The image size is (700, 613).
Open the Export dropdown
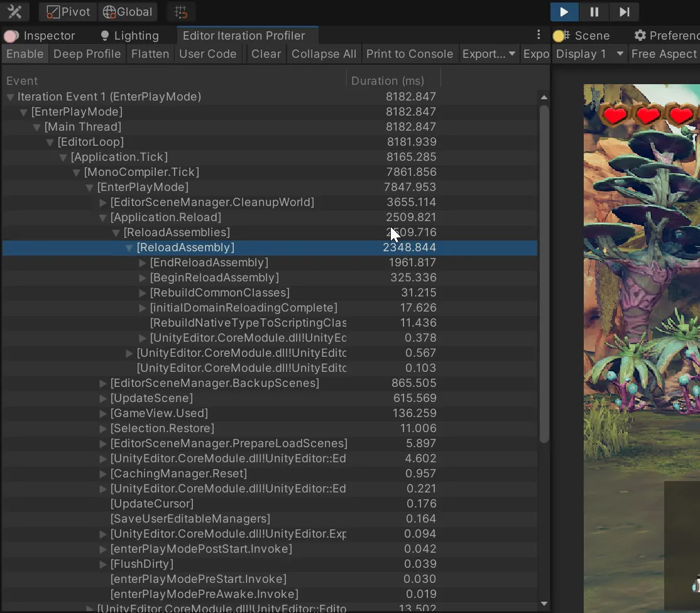(x=489, y=54)
